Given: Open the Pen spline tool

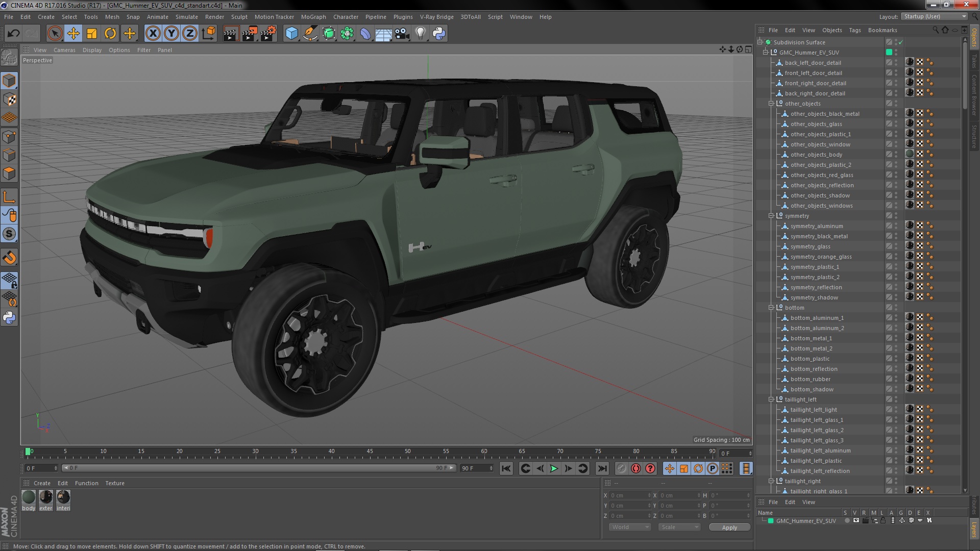Looking at the screenshot, I should tap(310, 34).
